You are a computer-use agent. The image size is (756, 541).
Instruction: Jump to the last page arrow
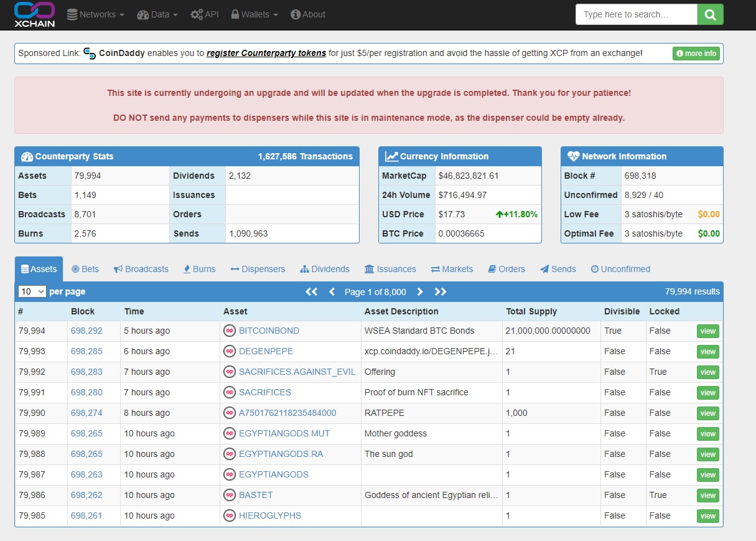tap(441, 291)
